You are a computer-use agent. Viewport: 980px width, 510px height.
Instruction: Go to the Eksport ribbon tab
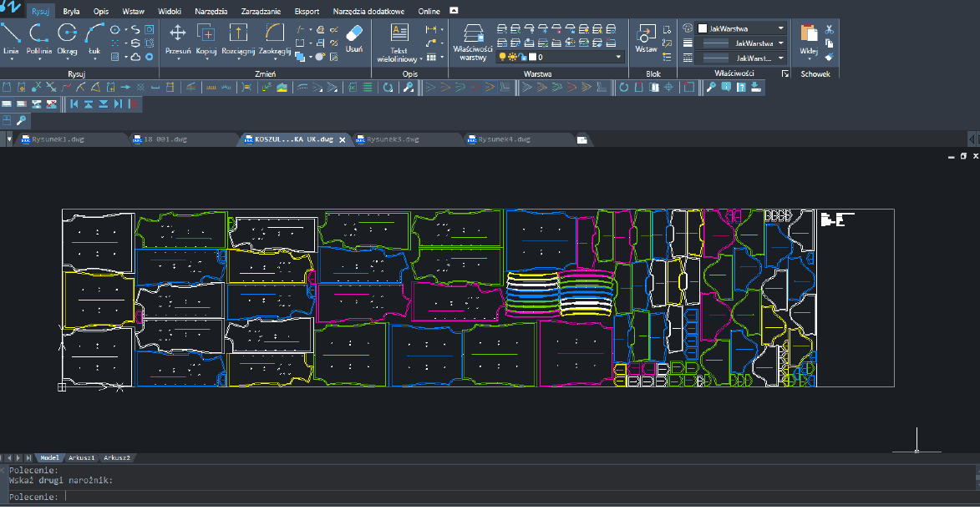[307, 11]
